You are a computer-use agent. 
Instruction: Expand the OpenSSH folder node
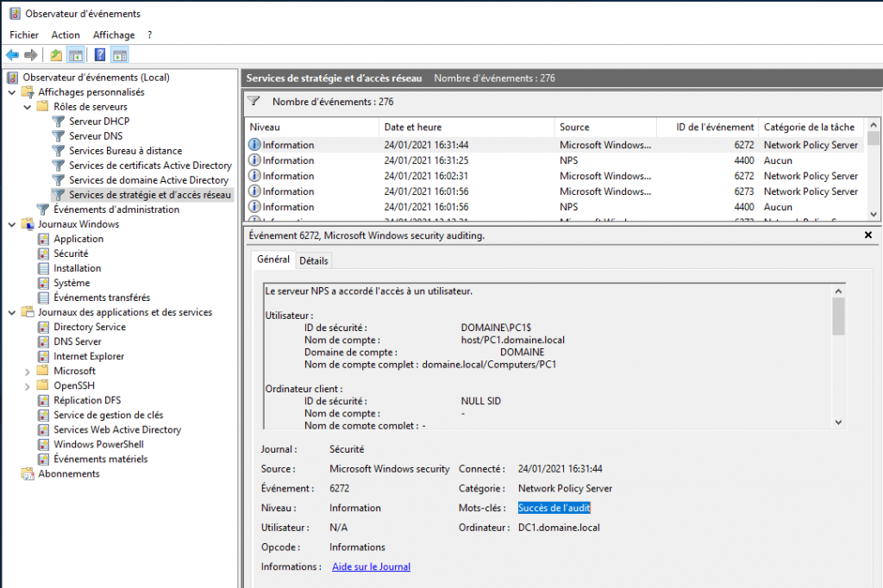tap(27, 385)
